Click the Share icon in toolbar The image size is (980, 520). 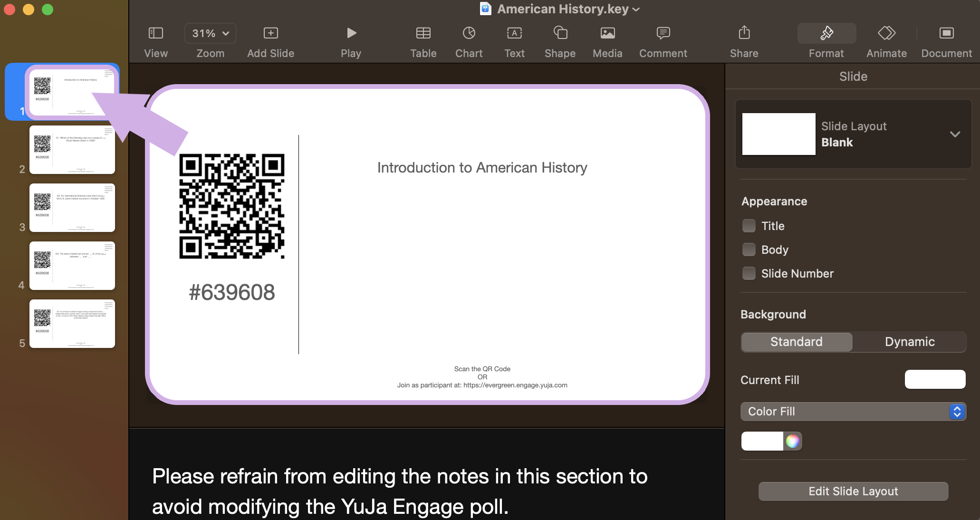click(744, 33)
